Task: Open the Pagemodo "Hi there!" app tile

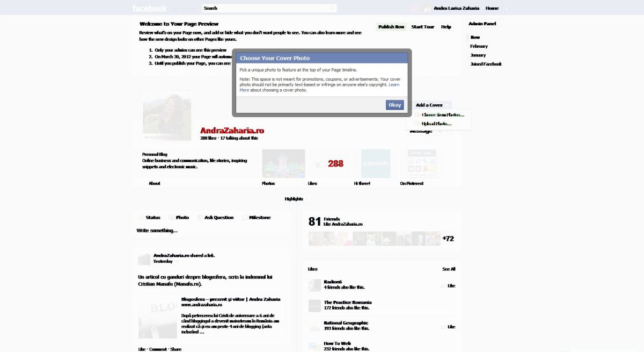Action: pos(376,163)
